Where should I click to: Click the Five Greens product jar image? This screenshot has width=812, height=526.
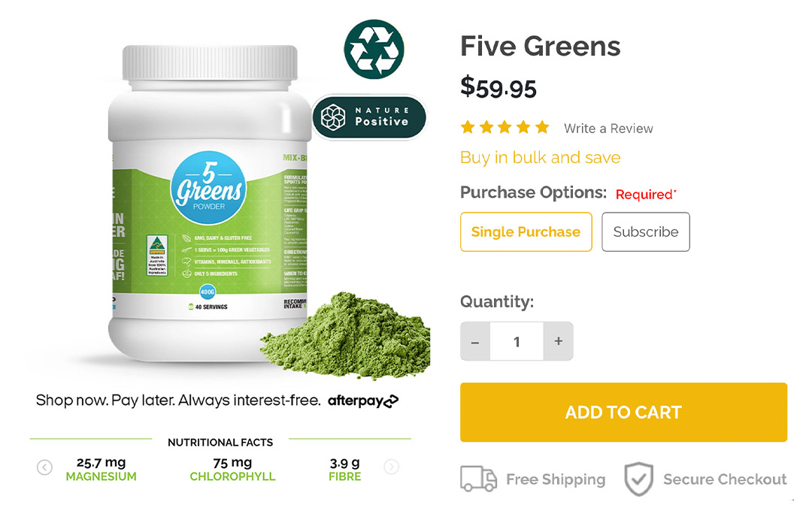[x=209, y=203]
